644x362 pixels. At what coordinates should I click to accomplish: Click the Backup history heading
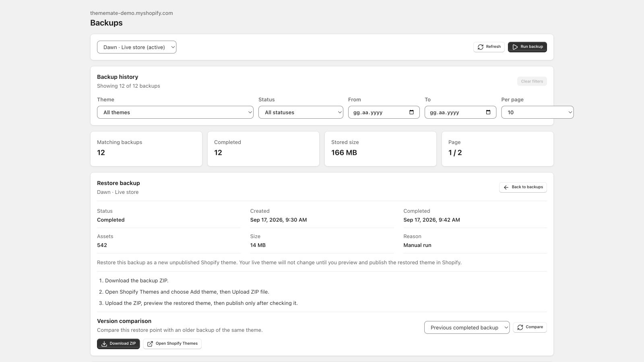click(x=118, y=77)
